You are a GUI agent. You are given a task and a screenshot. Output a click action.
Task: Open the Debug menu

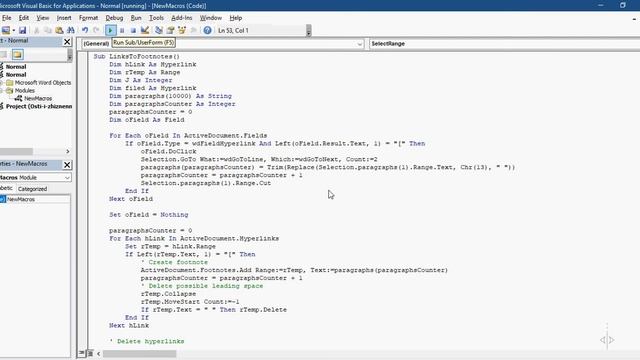tap(114, 18)
